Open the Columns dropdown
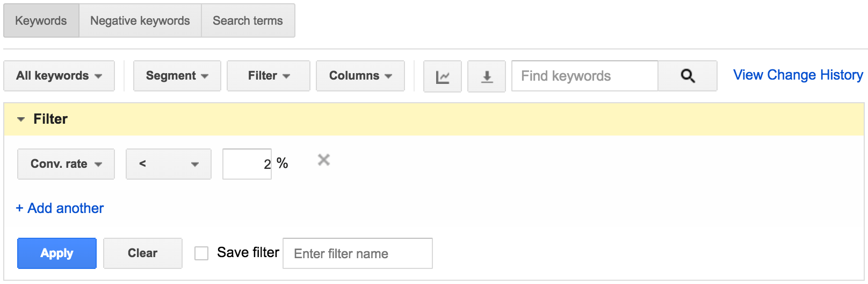The image size is (868, 284). pos(360,76)
